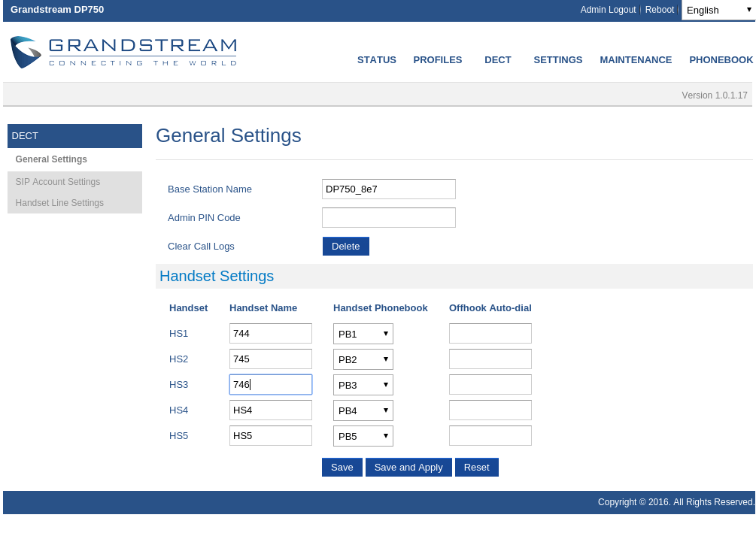Edit the HS3 handset name field

point(271,384)
